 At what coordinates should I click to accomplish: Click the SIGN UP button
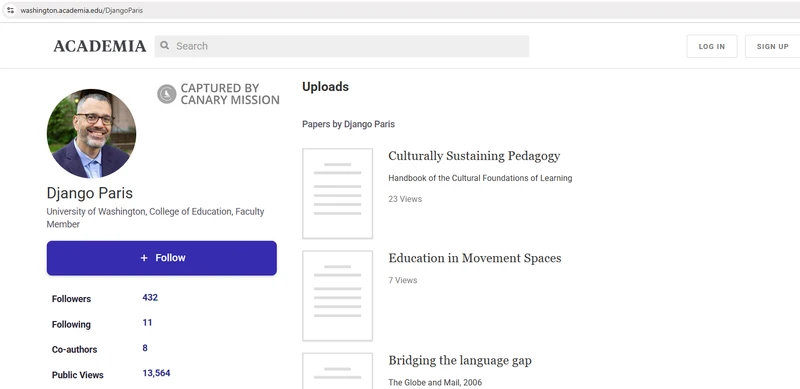coord(772,46)
